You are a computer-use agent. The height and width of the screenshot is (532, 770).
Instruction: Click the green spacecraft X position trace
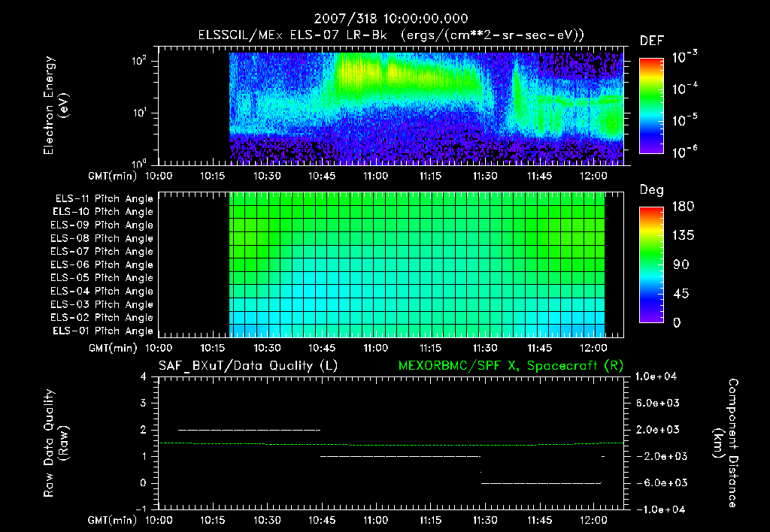[x=391, y=444]
